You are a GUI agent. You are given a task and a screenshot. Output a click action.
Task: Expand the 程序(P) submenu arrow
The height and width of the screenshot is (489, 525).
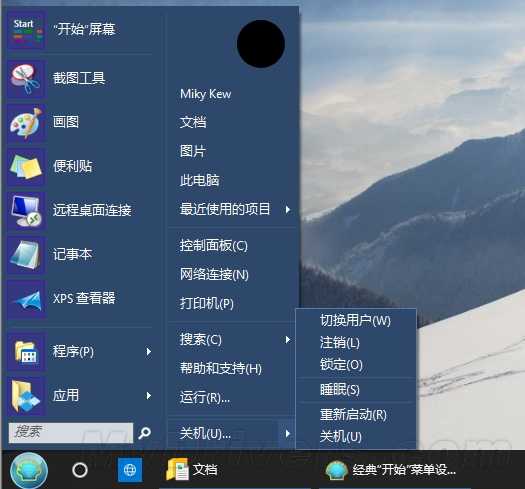pyautogui.click(x=149, y=352)
